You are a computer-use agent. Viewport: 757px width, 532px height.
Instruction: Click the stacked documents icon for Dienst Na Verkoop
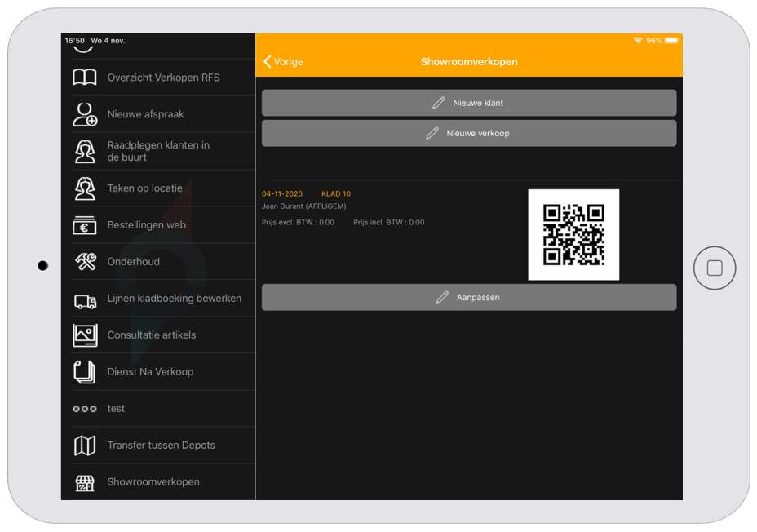click(85, 372)
